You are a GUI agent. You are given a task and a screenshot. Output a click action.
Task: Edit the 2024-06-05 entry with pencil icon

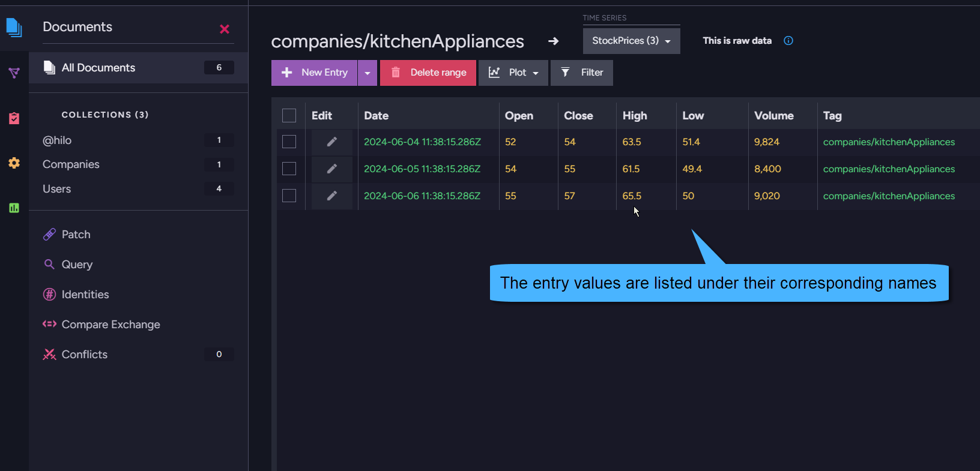pyautogui.click(x=331, y=169)
